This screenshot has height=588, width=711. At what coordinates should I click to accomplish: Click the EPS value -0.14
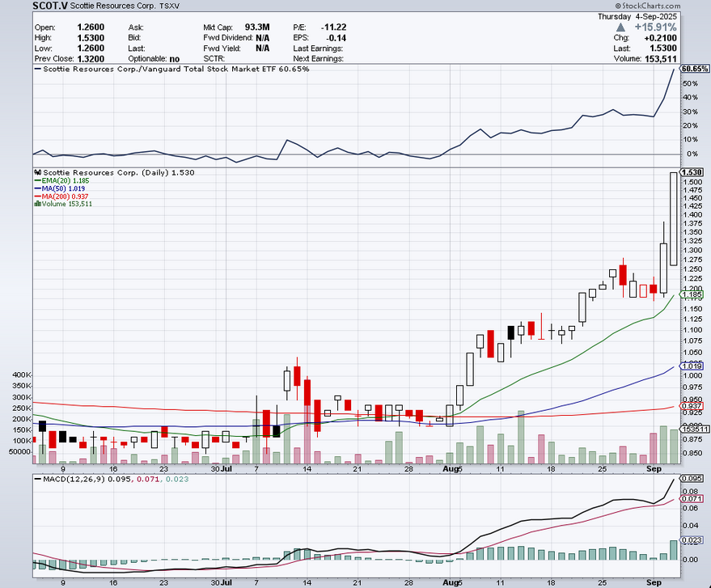click(x=336, y=38)
